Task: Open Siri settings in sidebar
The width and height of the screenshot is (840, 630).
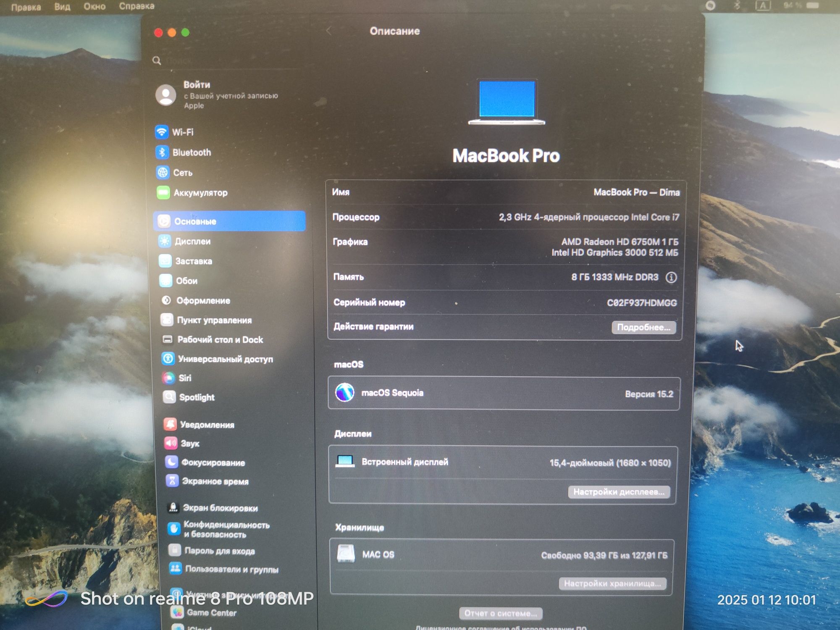Action: click(177, 378)
